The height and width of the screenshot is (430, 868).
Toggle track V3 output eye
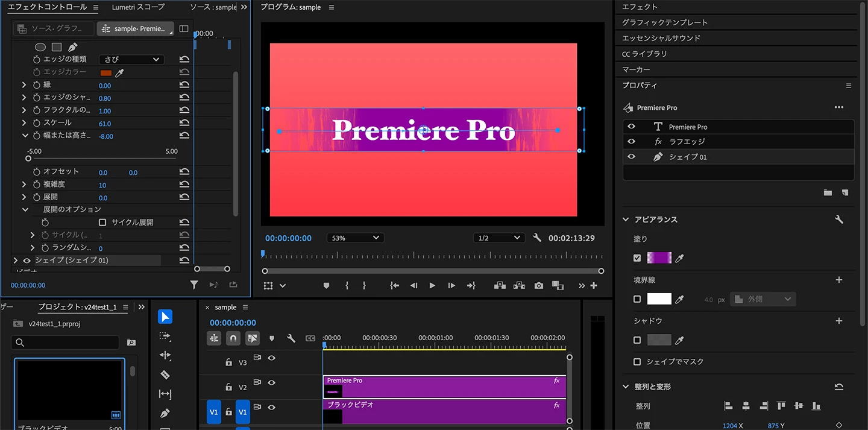272,358
